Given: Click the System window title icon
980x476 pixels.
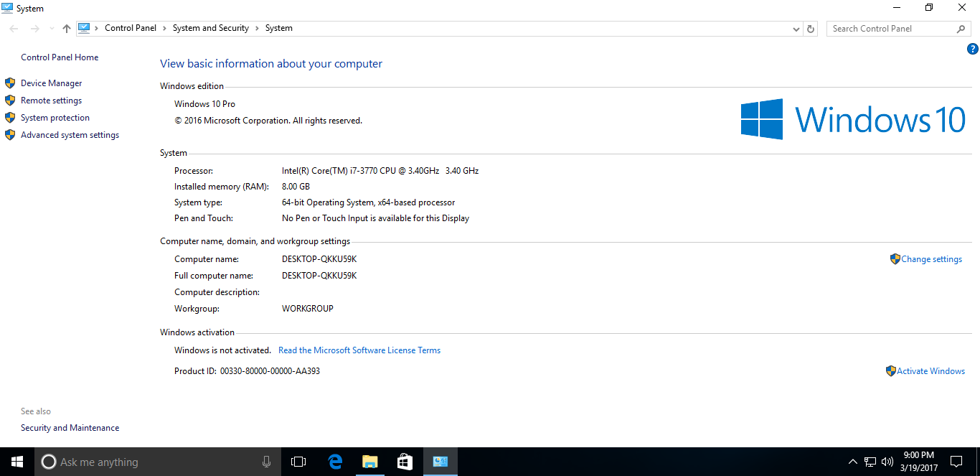Looking at the screenshot, I should coord(7,8).
